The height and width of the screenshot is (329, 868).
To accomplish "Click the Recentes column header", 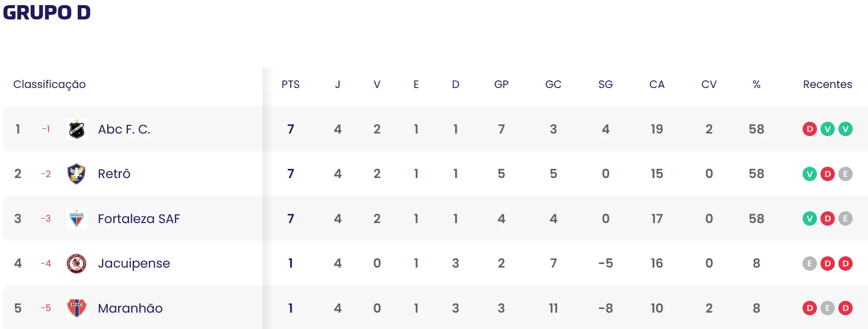I will pyautogui.click(x=827, y=84).
